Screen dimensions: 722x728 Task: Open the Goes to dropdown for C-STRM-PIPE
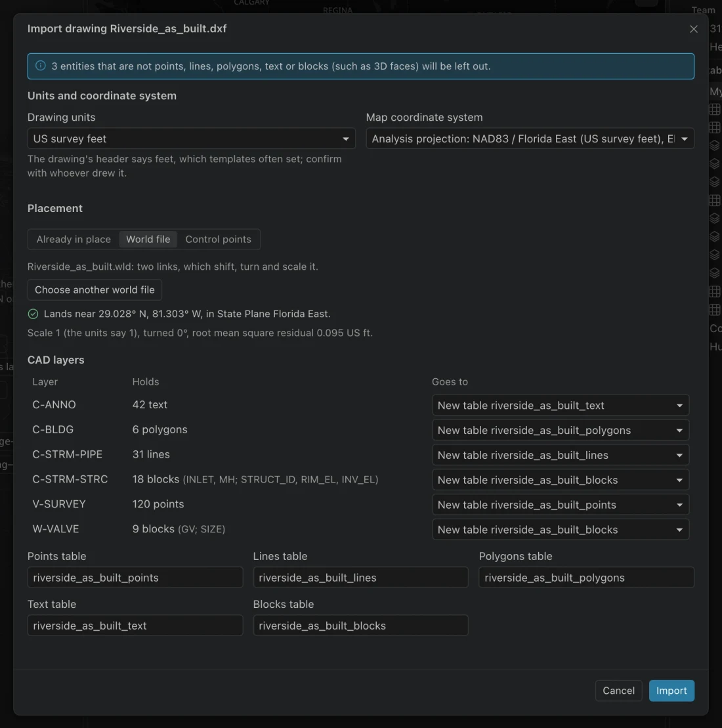point(561,455)
